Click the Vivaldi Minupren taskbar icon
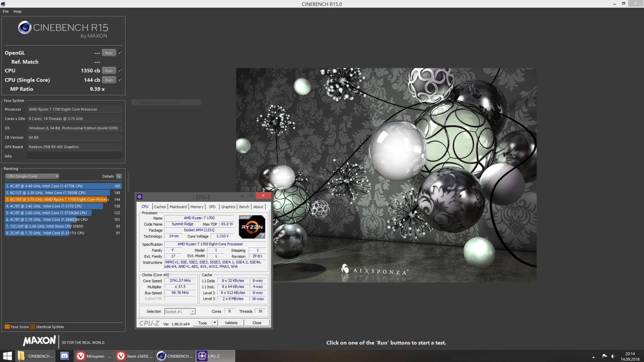Image resolution: width=644 pixels, height=362 pixels. (x=94, y=356)
